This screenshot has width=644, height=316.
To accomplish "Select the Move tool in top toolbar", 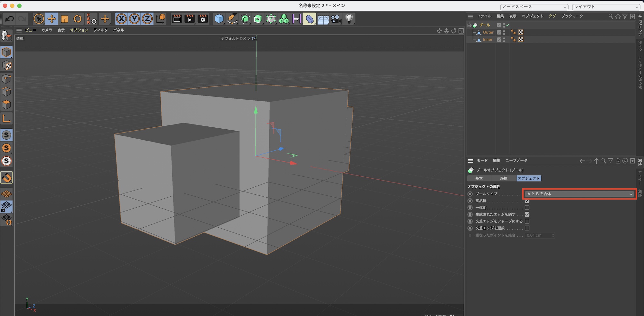I will coord(52,19).
